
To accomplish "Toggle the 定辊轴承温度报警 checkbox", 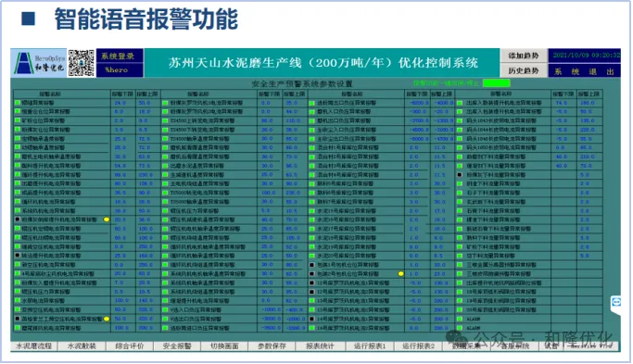I will click(x=18, y=138).
